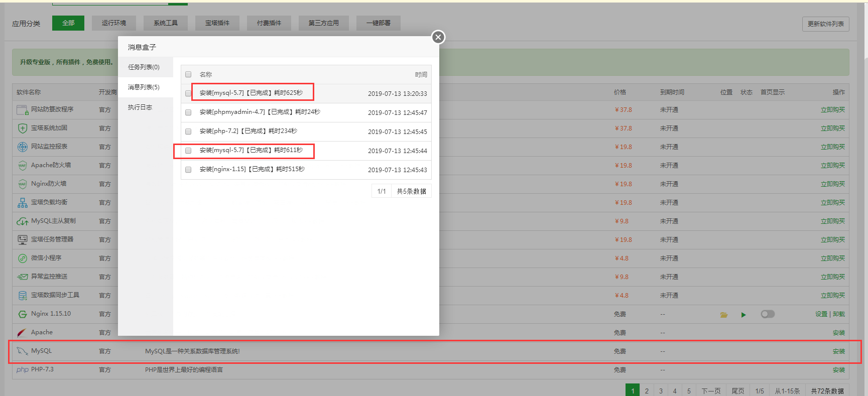Click the MySQL是一种关系数据库管理系统 description

[193, 351]
